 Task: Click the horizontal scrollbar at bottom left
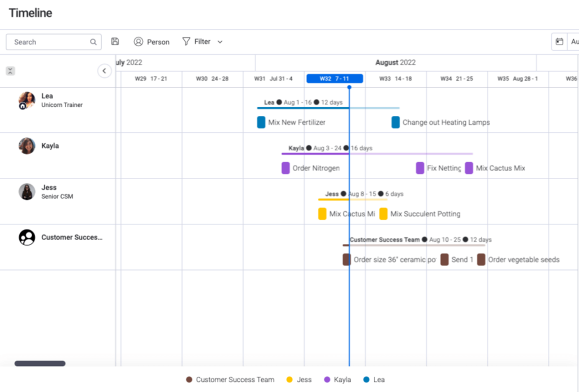coord(40,363)
